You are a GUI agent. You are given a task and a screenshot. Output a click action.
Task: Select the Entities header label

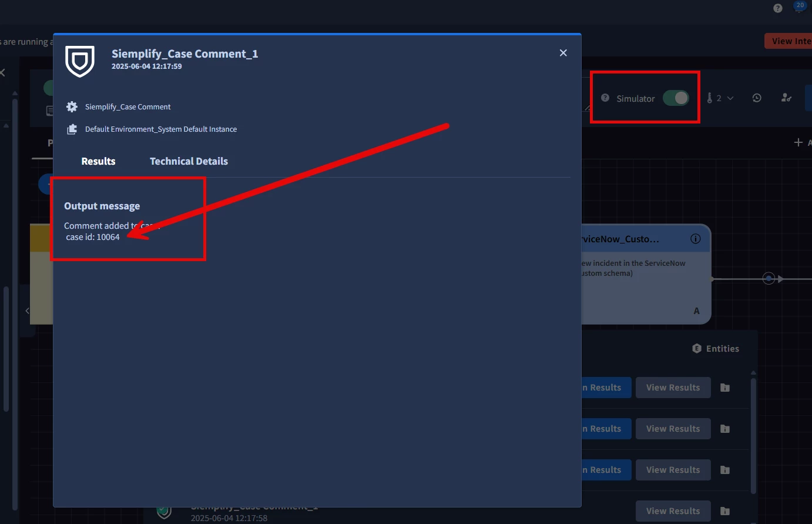tap(723, 349)
